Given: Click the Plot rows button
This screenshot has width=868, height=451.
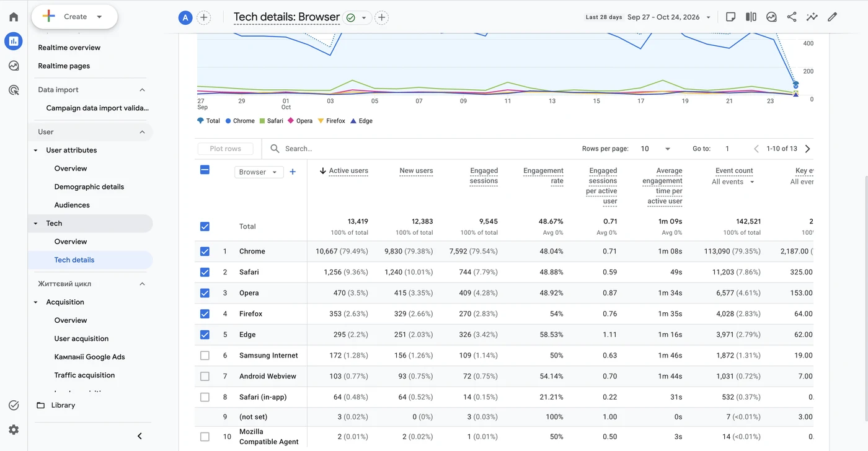Looking at the screenshot, I should [x=225, y=149].
